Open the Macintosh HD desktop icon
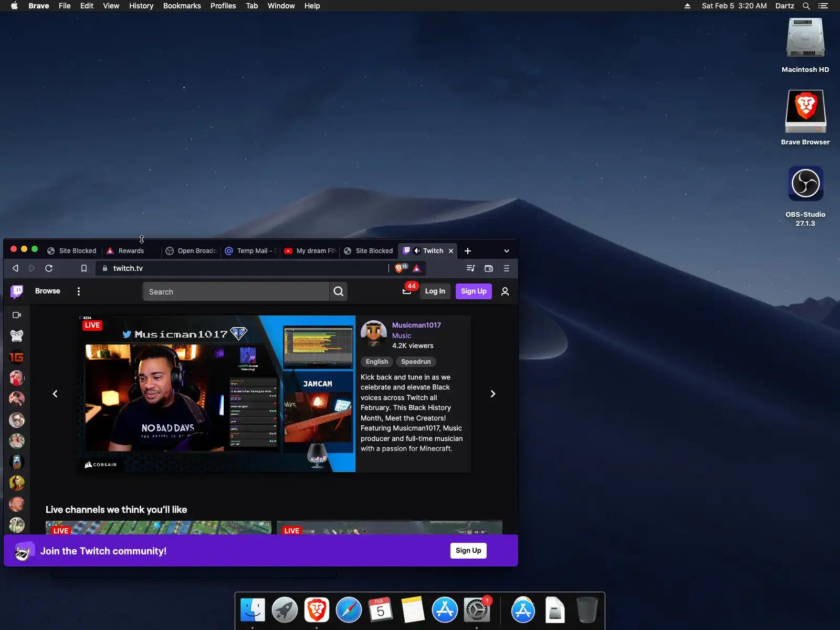The image size is (840, 630). tap(805, 45)
